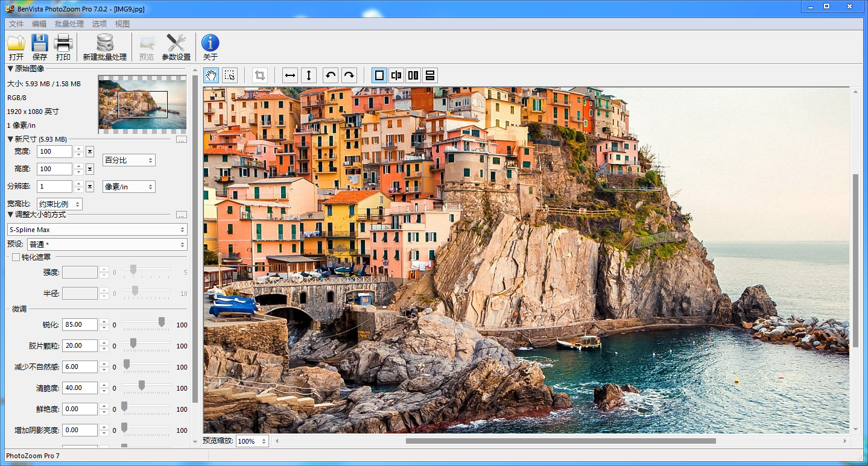Collapse the 原始图像 section

tap(10, 69)
